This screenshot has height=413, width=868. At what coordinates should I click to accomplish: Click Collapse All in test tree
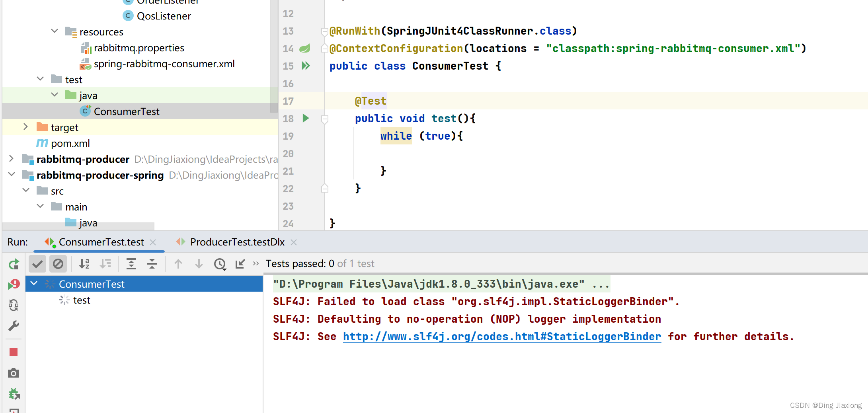coord(152,264)
